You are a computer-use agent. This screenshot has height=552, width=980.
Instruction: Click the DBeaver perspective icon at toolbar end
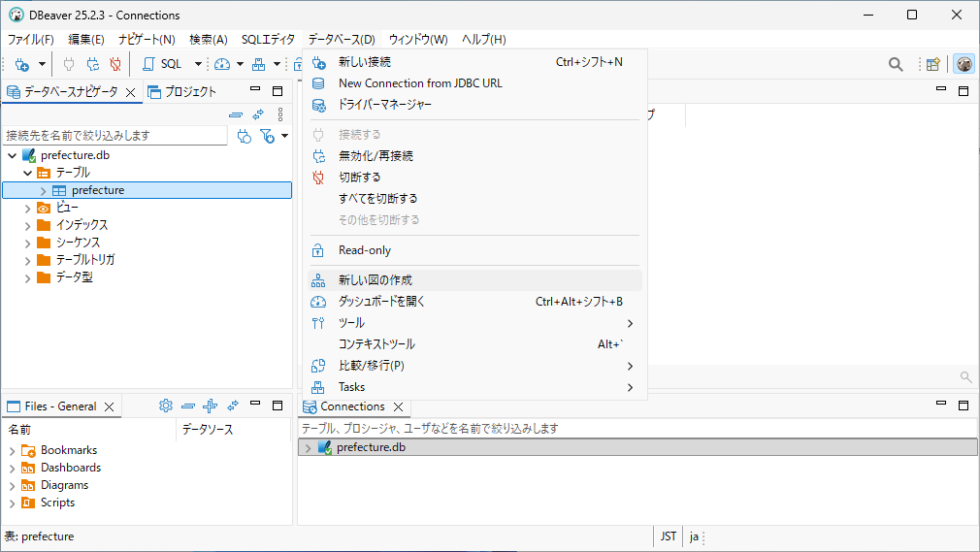964,64
